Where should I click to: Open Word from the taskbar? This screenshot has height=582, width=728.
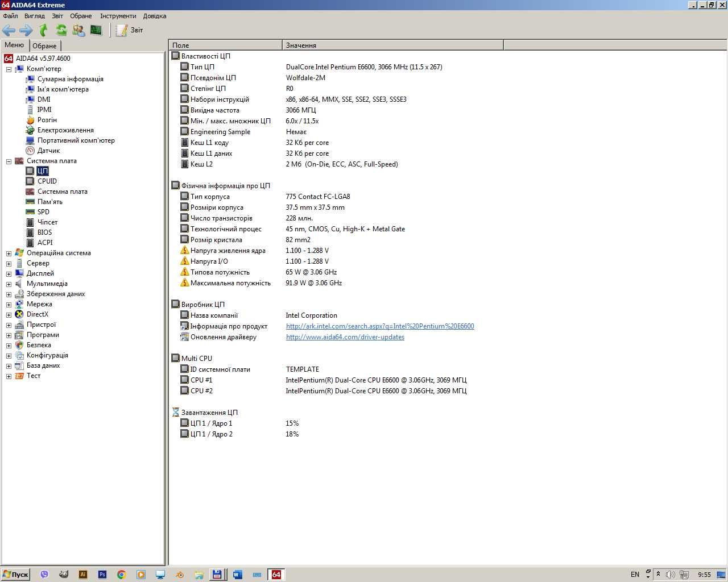tap(238, 575)
